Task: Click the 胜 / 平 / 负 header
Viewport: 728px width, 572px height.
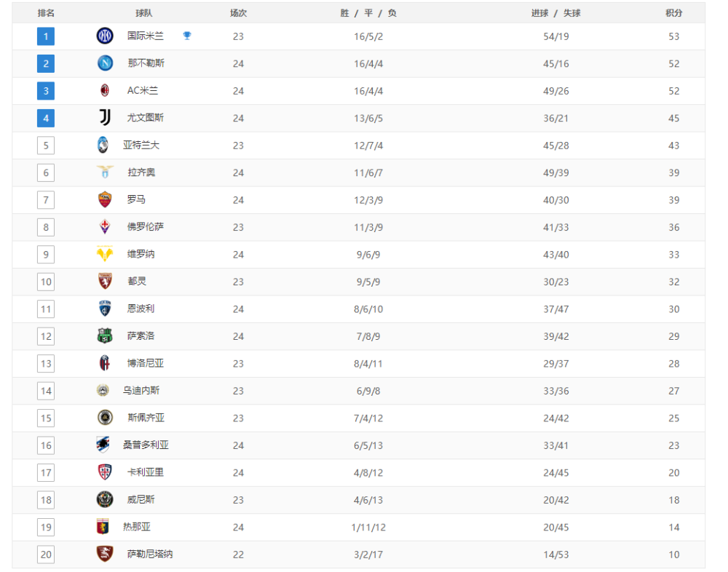Action: (368, 13)
